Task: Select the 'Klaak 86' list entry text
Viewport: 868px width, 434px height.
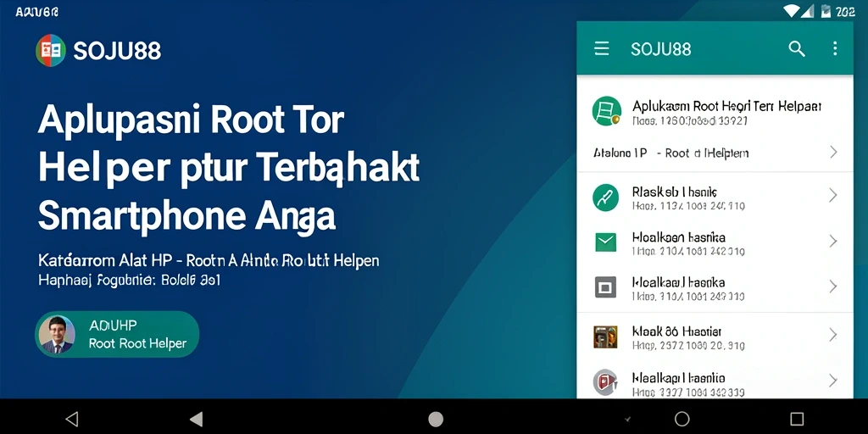Action: pyautogui.click(x=676, y=331)
